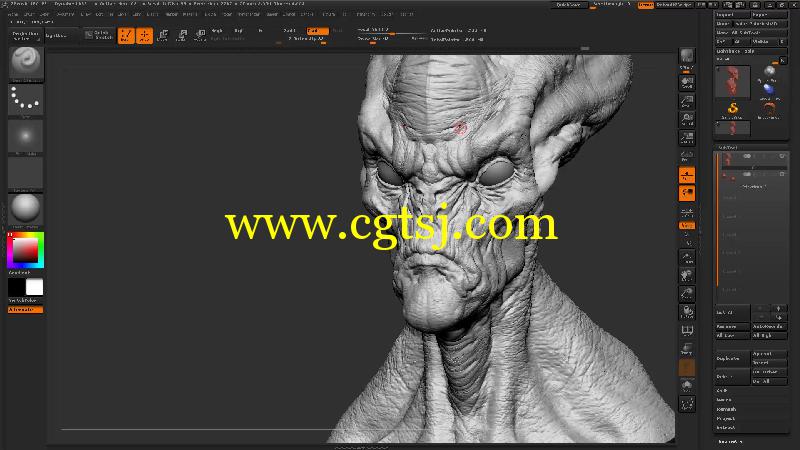Open the Material menu
Screen dimensions: 800x450
190,14
